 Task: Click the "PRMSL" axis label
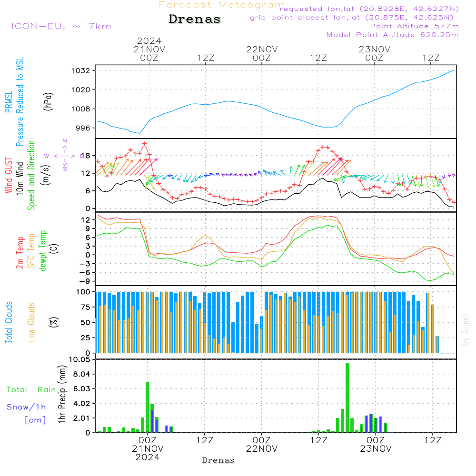[x=9, y=102]
